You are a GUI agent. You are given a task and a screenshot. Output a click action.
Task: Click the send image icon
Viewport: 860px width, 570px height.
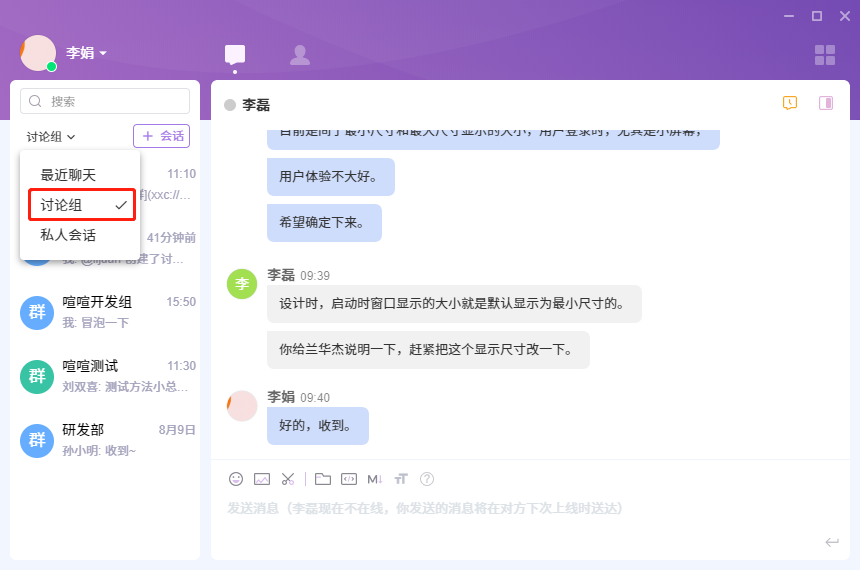262,479
